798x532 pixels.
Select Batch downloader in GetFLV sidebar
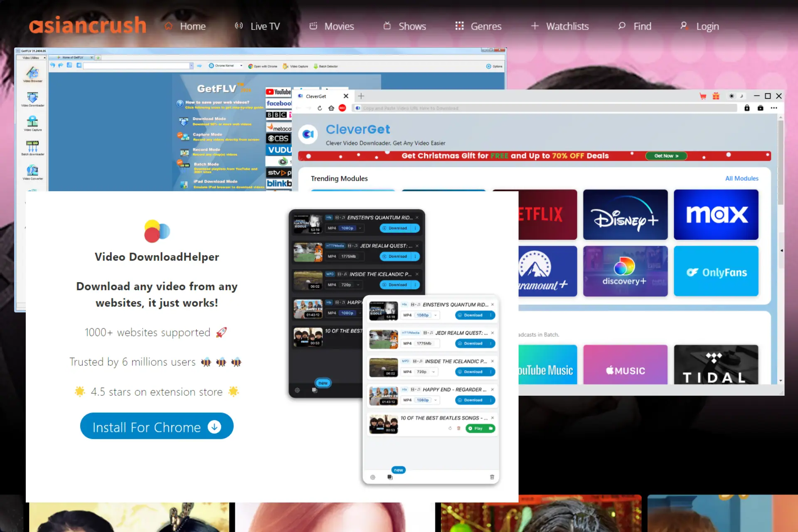click(x=32, y=148)
